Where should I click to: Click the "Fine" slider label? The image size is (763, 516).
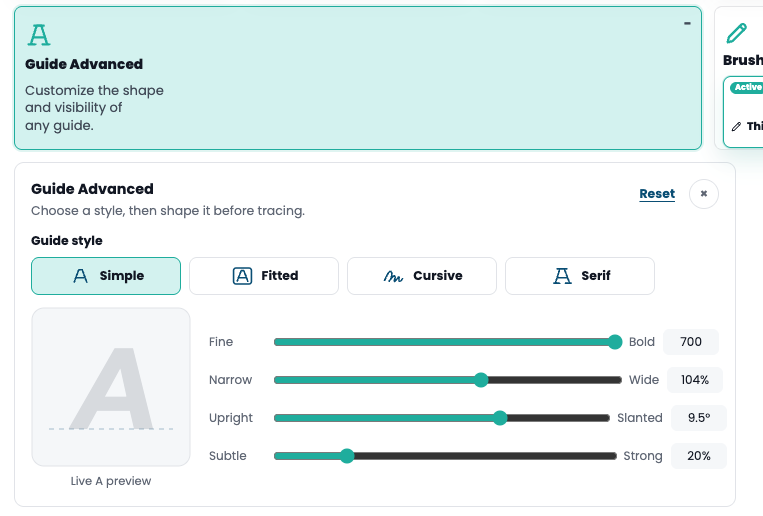[x=221, y=342]
